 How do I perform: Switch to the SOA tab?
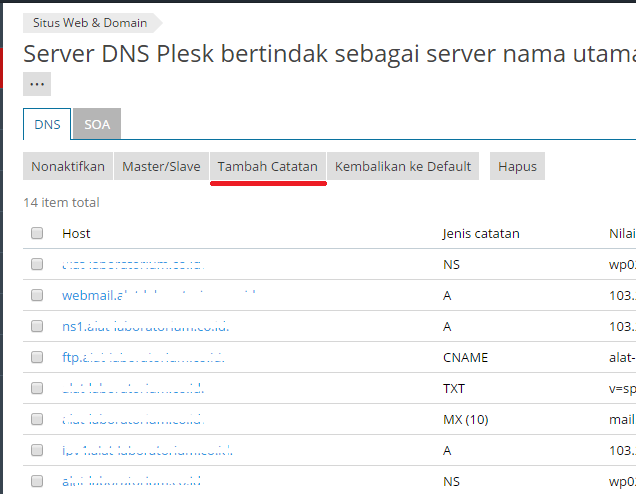point(97,124)
